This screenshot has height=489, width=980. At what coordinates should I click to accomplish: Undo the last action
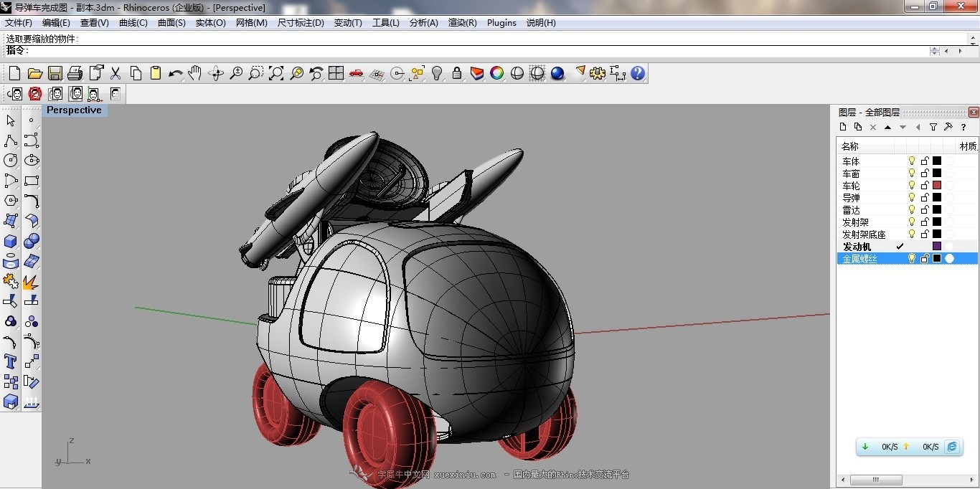(x=176, y=73)
